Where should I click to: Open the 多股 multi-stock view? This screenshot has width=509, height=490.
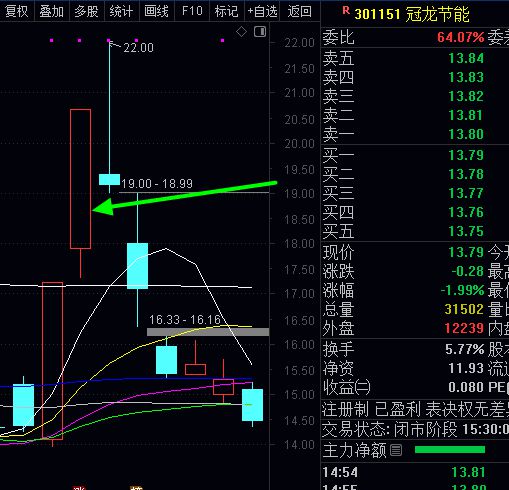[x=87, y=11]
